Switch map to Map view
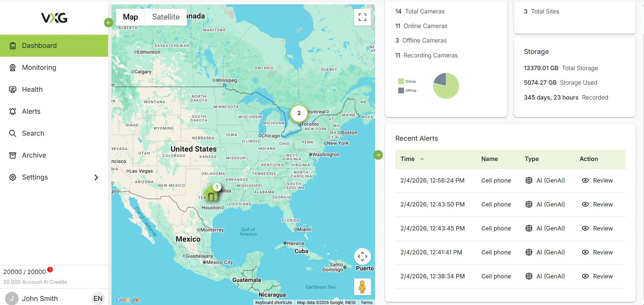The image size is (644, 305). coord(130,17)
